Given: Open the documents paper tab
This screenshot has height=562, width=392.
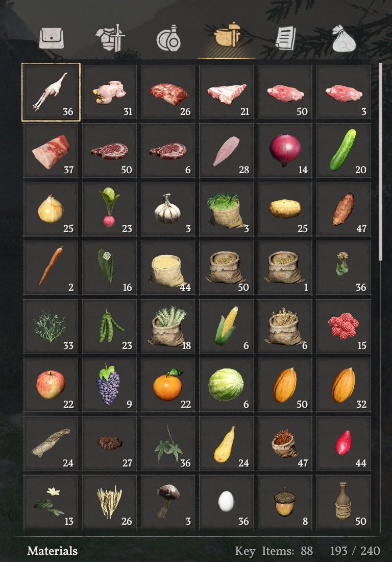Looking at the screenshot, I should click(285, 38).
